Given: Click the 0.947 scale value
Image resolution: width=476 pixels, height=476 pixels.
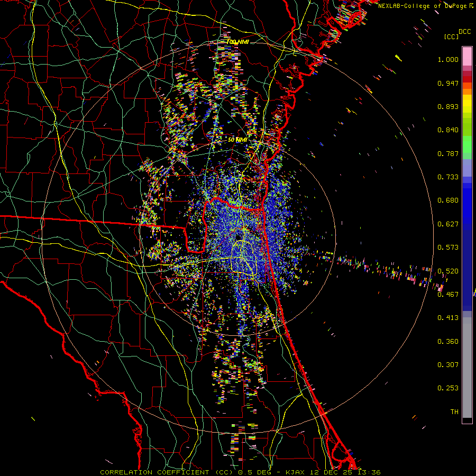Looking at the screenshot, I should (x=448, y=83).
